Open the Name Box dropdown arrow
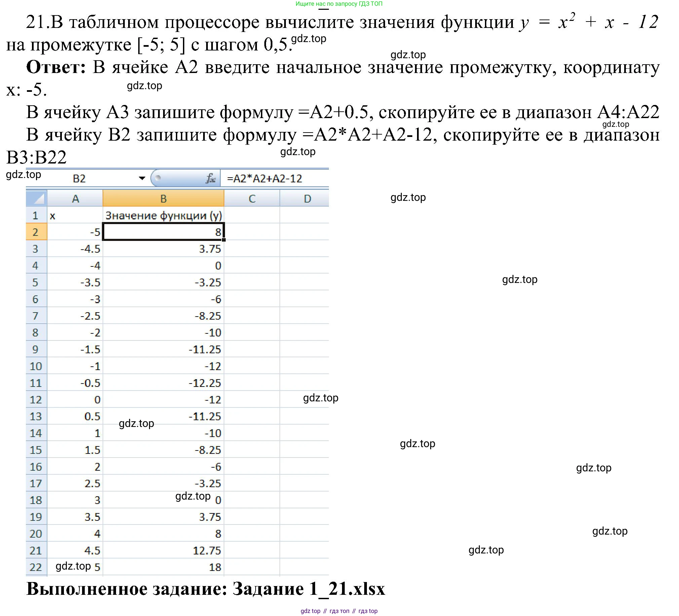 click(142, 179)
